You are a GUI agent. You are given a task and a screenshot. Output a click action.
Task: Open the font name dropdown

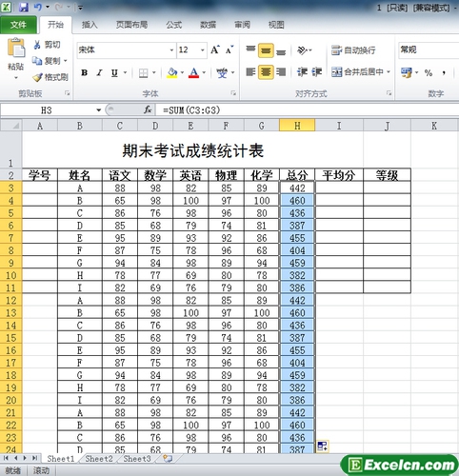click(171, 50)
